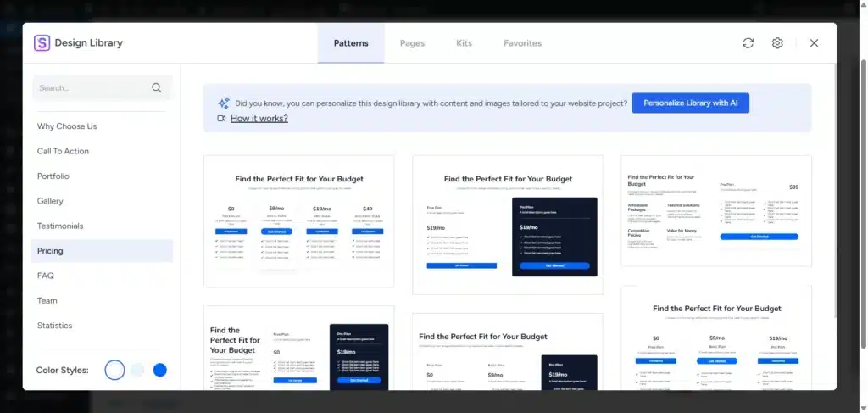Select the dark blue color style

[160, 370]
